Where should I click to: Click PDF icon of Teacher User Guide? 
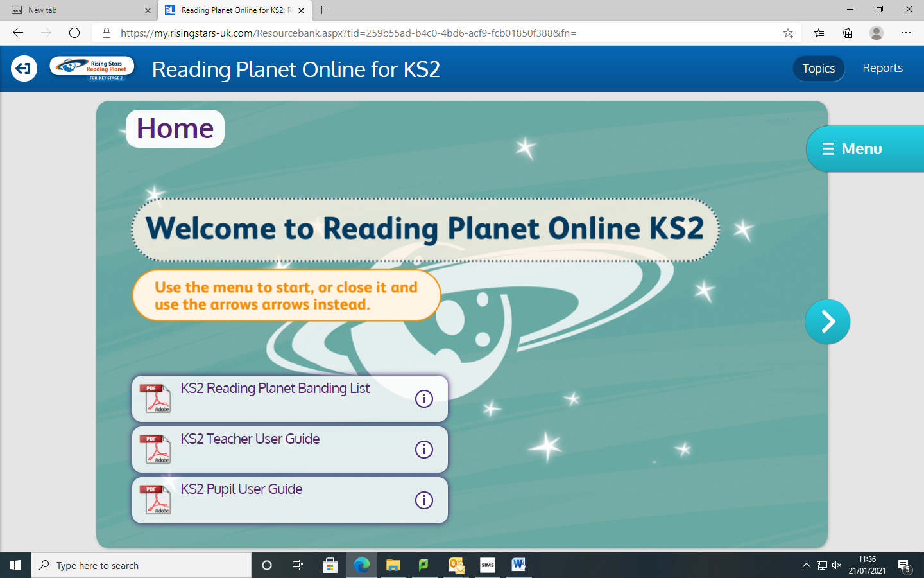pyautogui.click(x=156, y=449)
